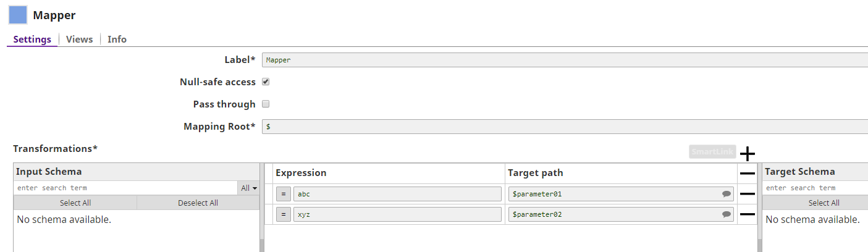The width and height of the screenshot is (868, 252).
Task: Click the plus icon to add a transformation row
Action: 748,154
